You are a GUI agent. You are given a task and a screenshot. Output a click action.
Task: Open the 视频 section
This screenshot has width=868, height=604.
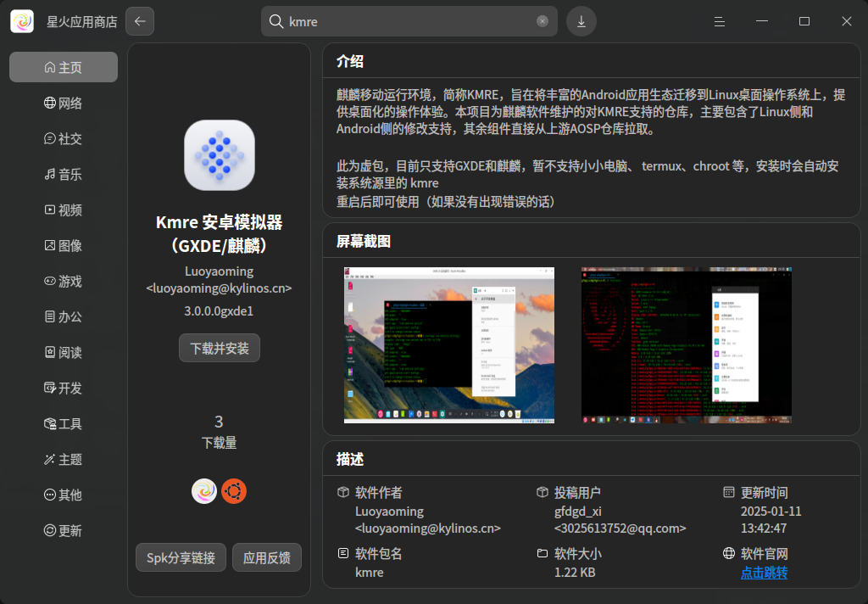click(63, 210)
